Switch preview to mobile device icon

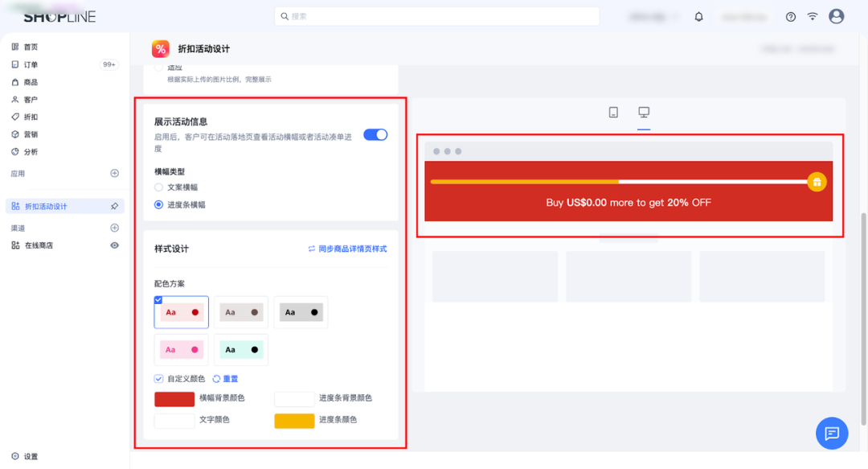[x=613, y=113]
